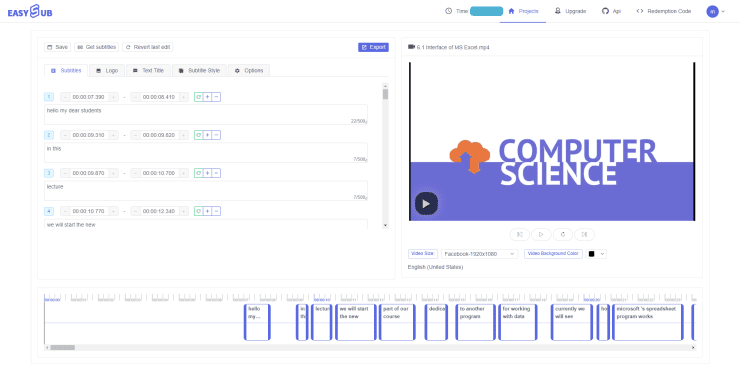Click the black background color swatch
740x392 pixels.
coord(591,254)
